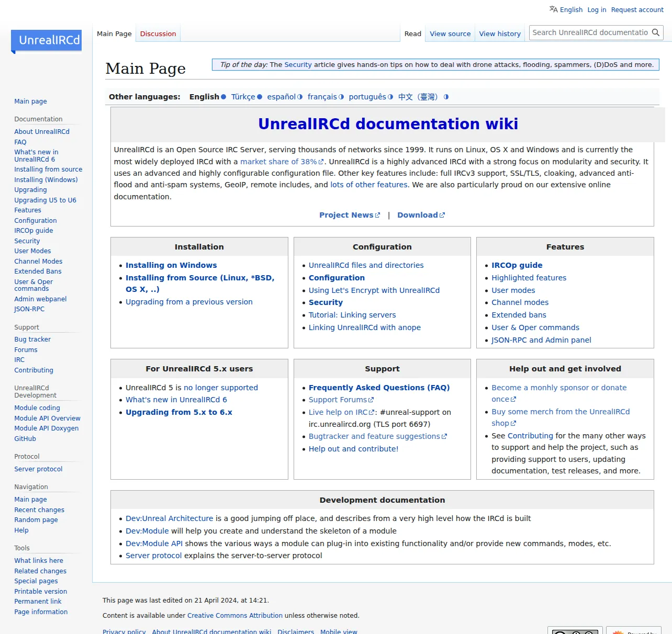672x634 pixels.
Task: Open GitHub in sidebar
Action: coord(25,439)
